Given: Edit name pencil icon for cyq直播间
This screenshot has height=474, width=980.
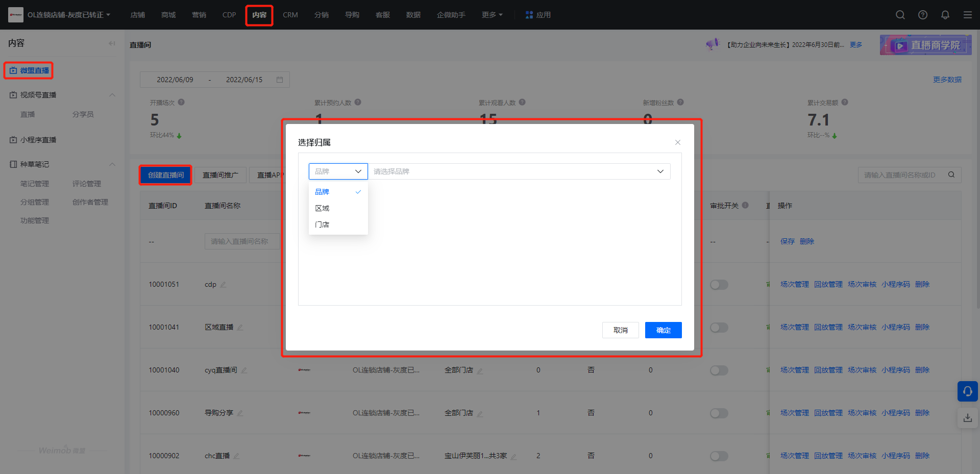Looking at the screenshot, I should coord(244,370).
